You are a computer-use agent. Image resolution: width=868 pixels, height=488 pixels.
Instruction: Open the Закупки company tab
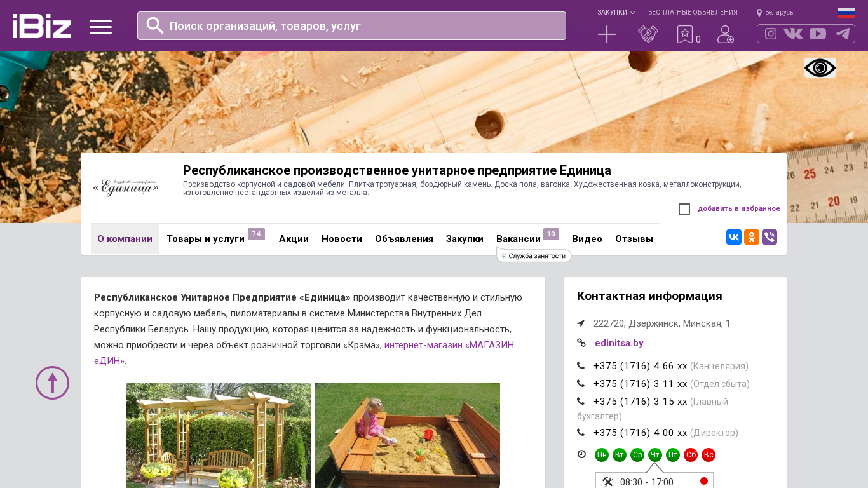tap(465, 239)
